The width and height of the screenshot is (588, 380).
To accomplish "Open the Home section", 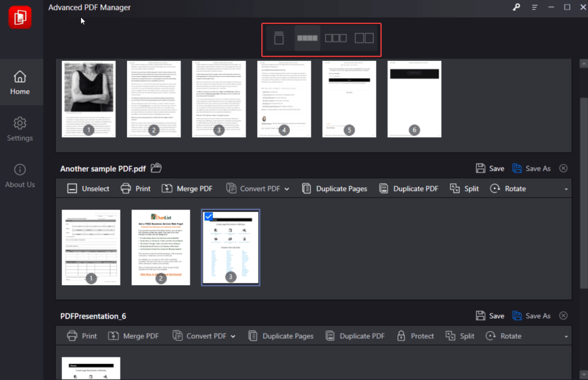I will 20,83.
